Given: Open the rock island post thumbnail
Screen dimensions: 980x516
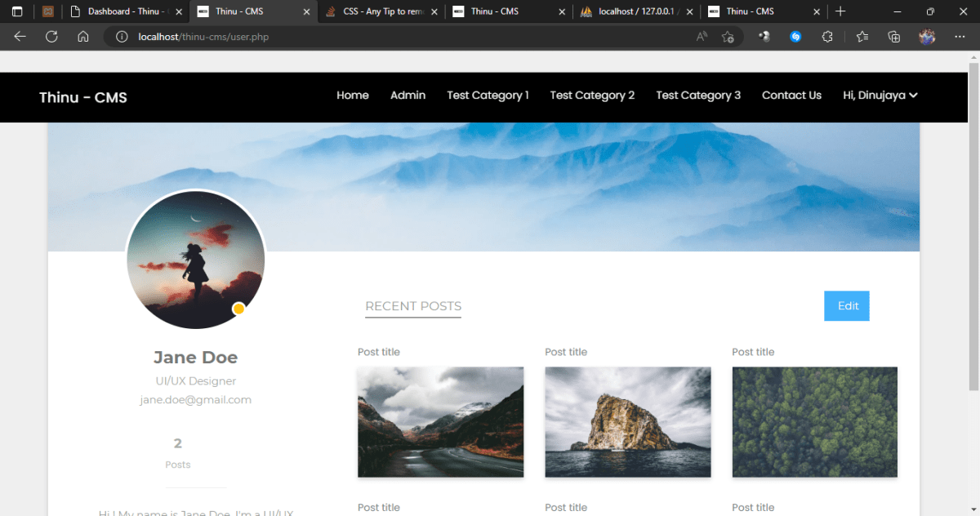Looking at the screenshot, I should 627,422.
